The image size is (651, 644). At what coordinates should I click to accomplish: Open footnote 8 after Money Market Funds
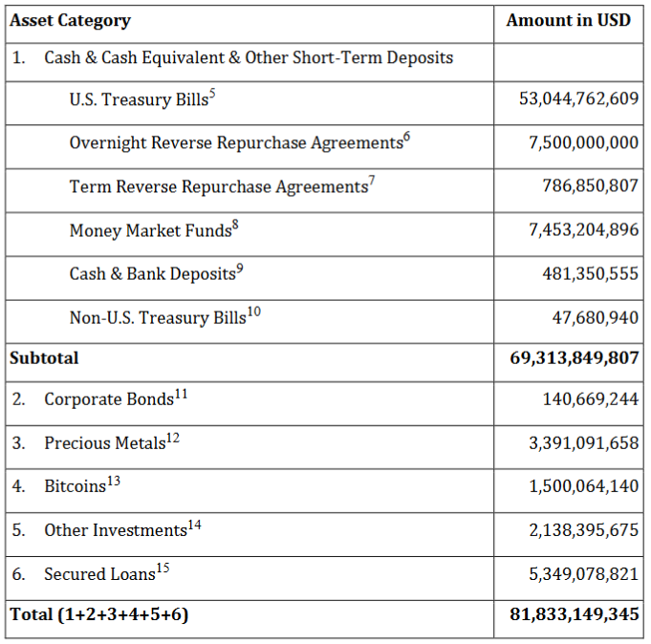pos(235,225)
